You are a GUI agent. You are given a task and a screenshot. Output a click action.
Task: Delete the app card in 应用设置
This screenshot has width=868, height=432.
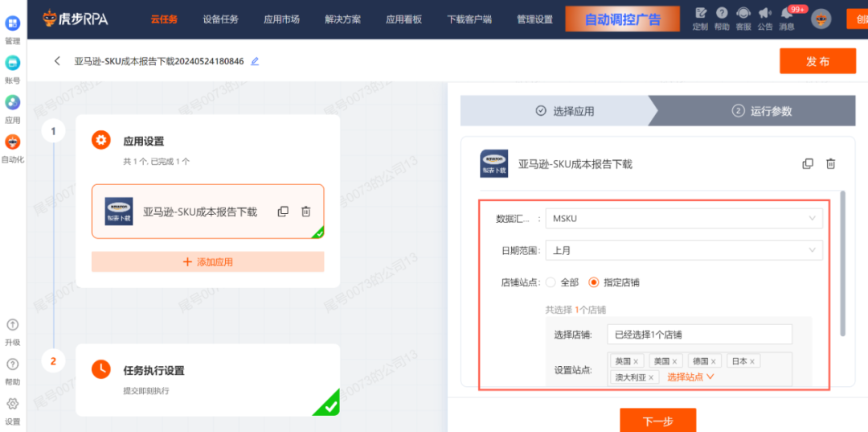tap(305, 212)
